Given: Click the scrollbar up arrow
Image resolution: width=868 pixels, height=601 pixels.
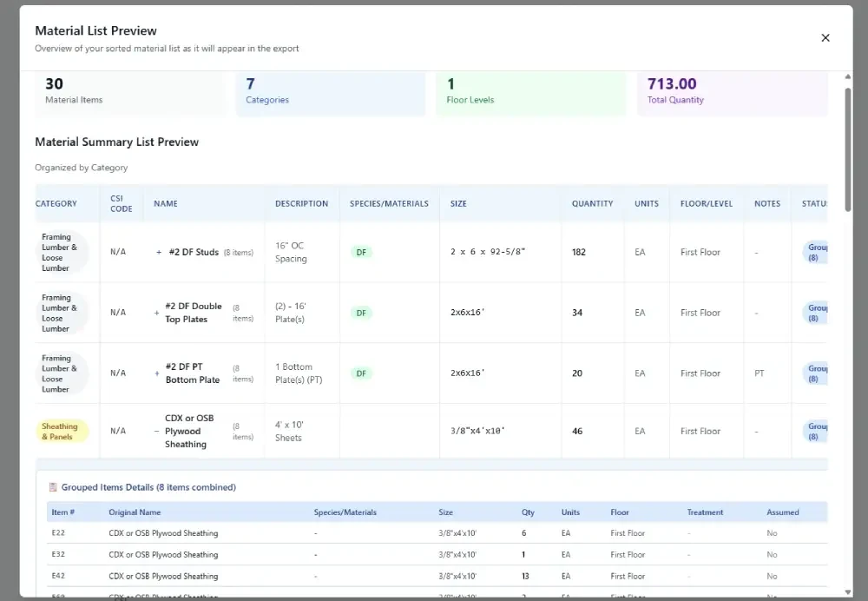Looking at the screenshot, I should tap(847, 76).
